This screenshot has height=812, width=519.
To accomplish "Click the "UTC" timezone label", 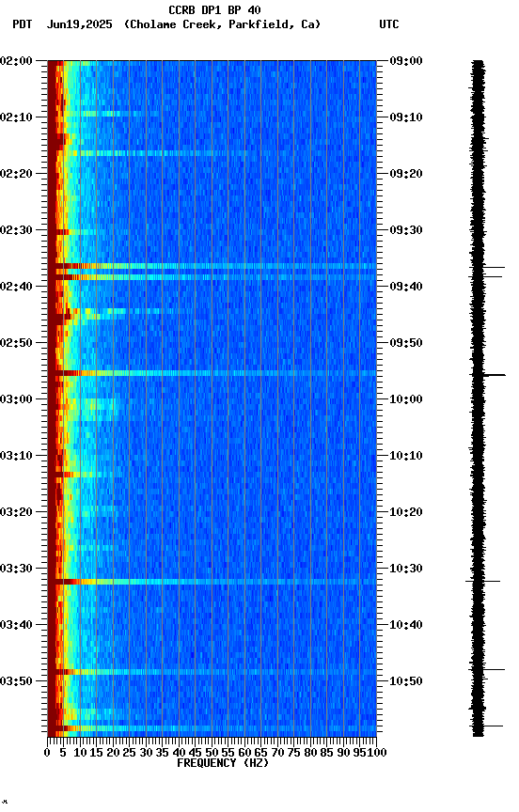I will [x=389, y=24].
